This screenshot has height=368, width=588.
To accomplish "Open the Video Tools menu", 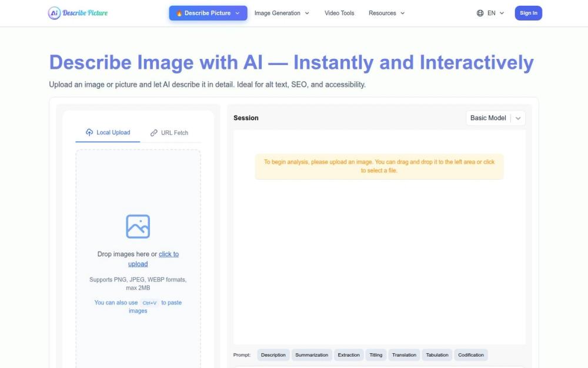I will pyautogui.click(x=340, y=12).
